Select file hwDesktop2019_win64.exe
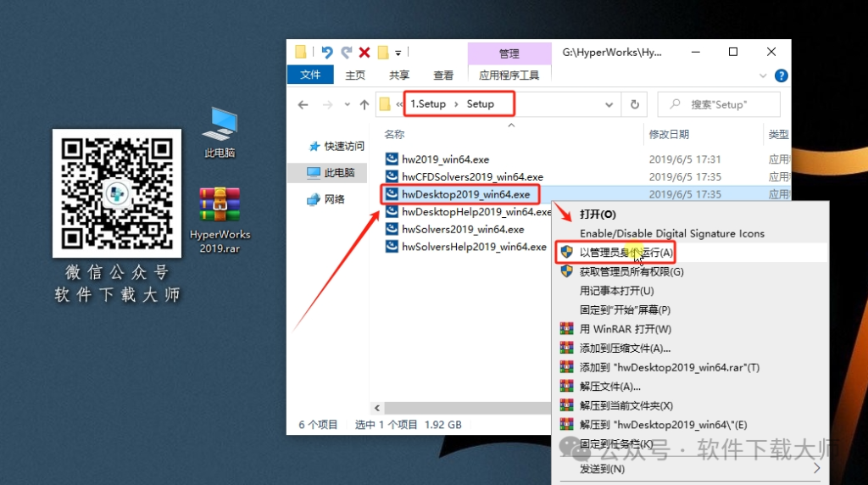 point(465,194)
